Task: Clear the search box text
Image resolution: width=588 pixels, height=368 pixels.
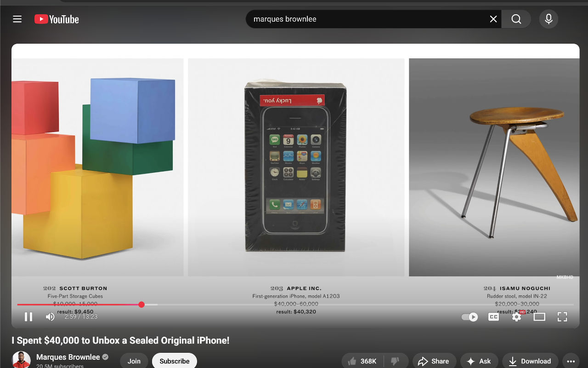Action: [x=493, y=19]
